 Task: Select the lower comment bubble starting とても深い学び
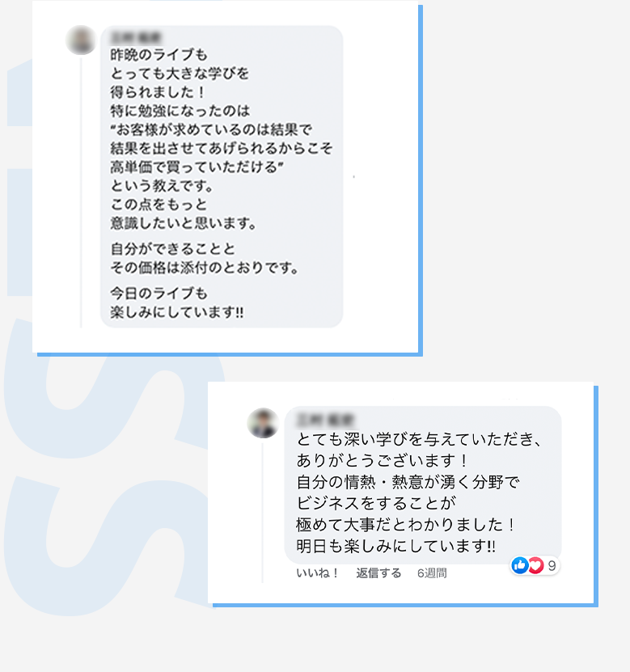tap(423, 484)
